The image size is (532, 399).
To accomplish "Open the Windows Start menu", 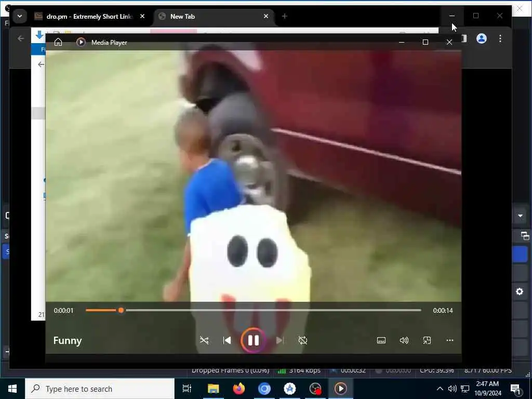I will (12, 389).
